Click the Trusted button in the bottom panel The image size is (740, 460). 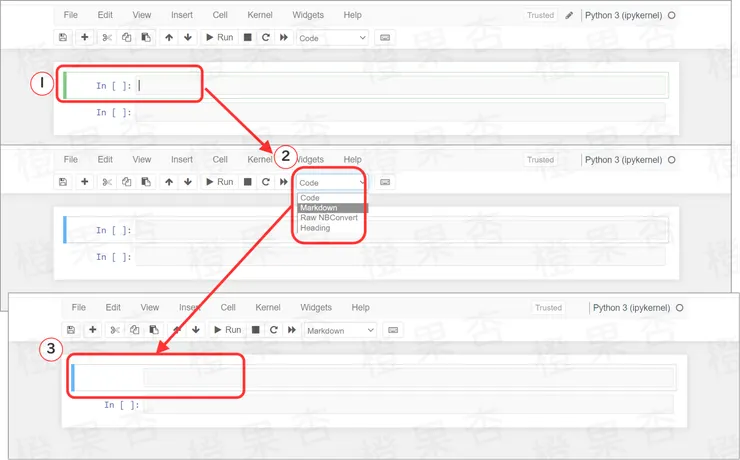(x=548, y=308)
